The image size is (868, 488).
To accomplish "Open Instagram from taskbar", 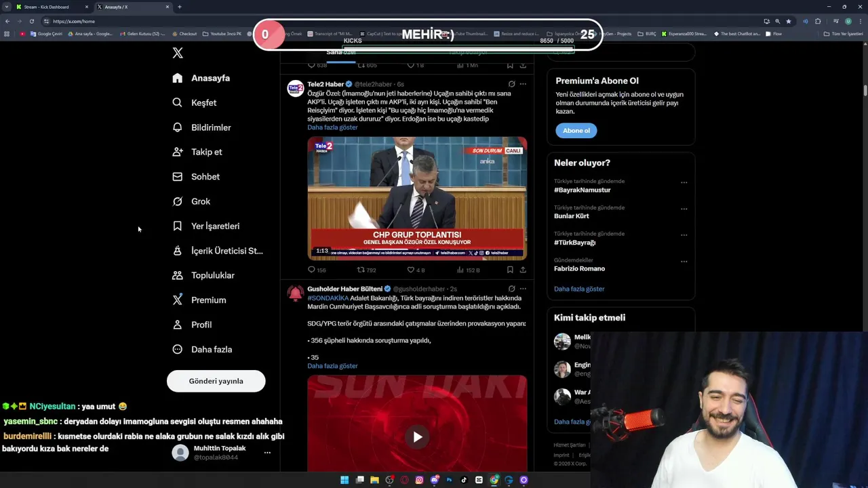I will (x=419, y=480).
